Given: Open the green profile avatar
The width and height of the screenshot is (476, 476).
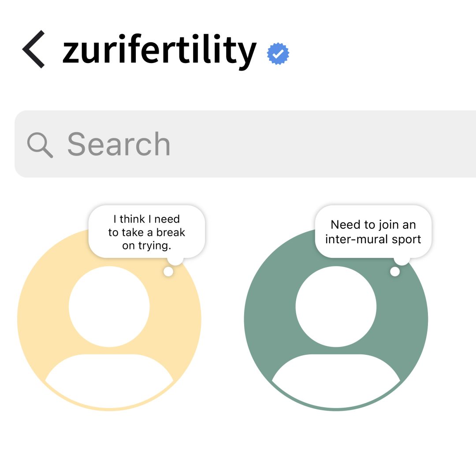Looking at the screenshot, I should (336, 319).
